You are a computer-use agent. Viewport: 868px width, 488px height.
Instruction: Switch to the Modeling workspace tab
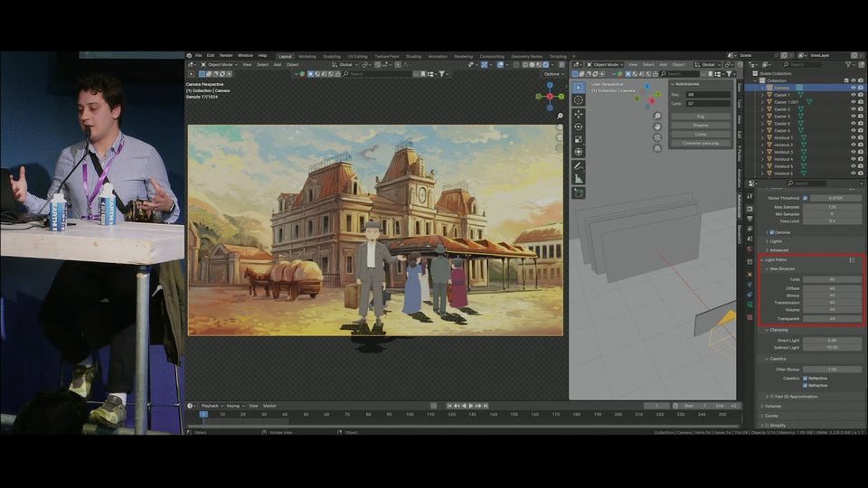pyautogui.click(x=307, y=56)
